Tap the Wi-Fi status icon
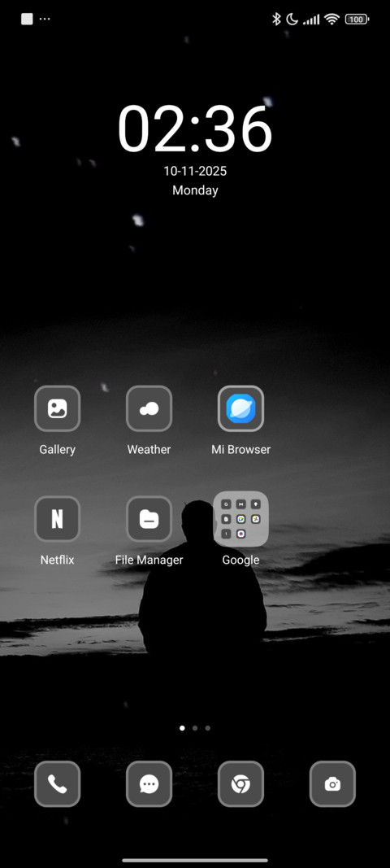 [x=332, y=20]
